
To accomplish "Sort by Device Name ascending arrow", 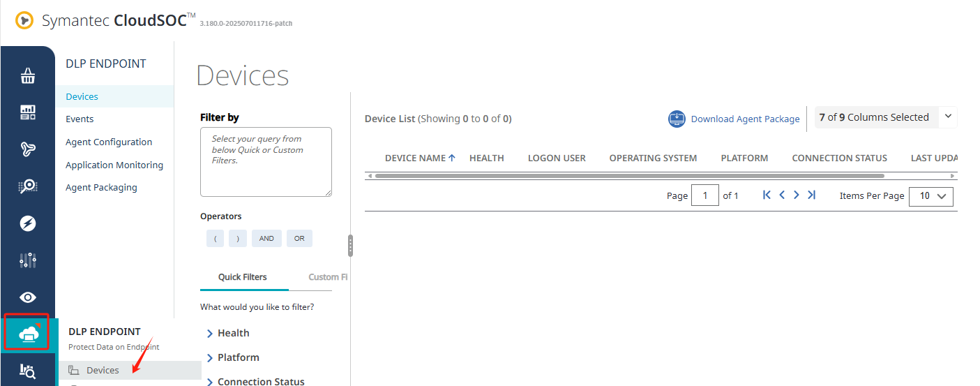I will [452, 158].
